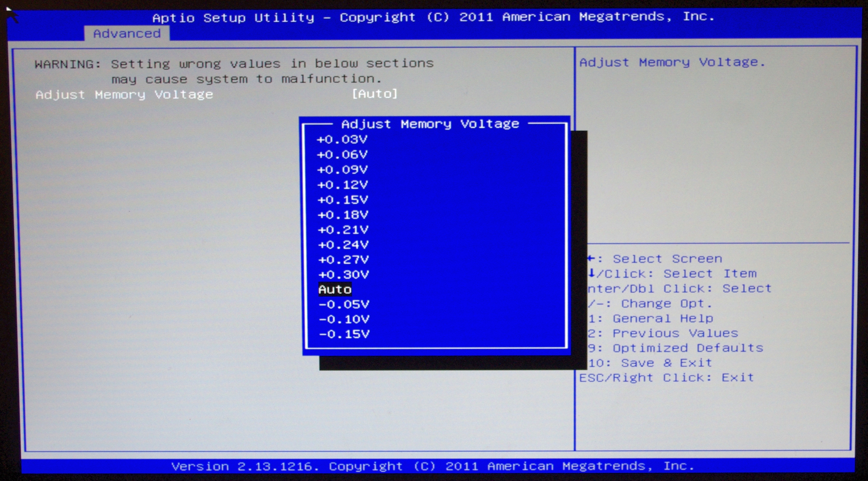
Task: Click the Select Screen key hint
Action: coord(655,259)
